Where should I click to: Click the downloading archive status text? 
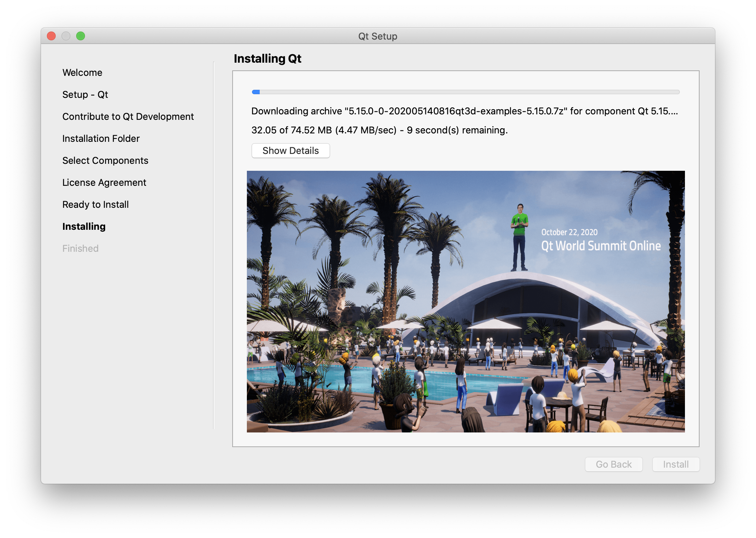point(464,111)
